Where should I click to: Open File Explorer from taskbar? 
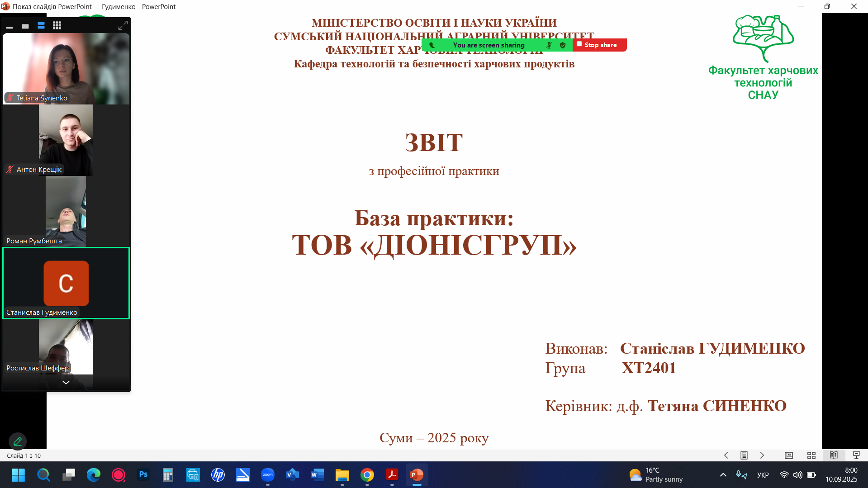coord(342,475)
